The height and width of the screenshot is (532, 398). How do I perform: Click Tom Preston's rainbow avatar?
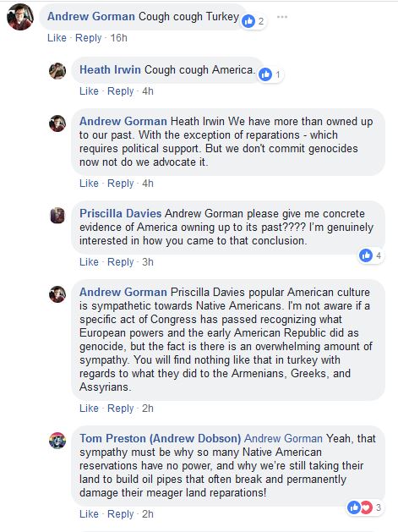[x=57, y=441]
